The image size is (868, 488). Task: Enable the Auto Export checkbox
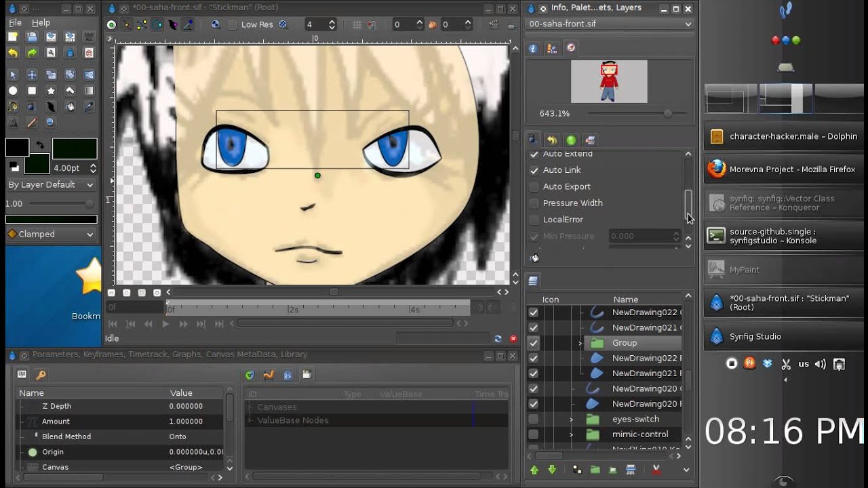coord(534,186)
